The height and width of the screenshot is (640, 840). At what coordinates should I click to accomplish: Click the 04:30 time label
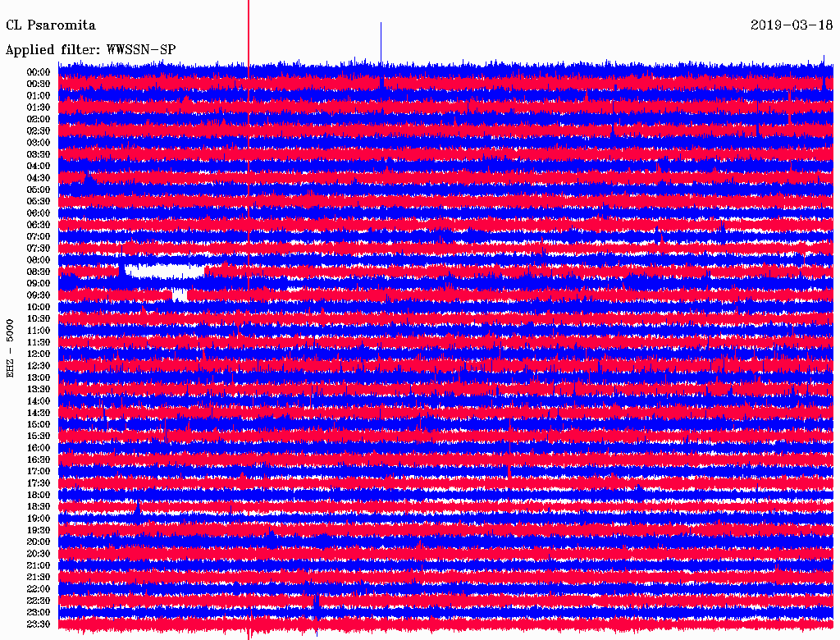pyautogui.click(x=39, y=178)
